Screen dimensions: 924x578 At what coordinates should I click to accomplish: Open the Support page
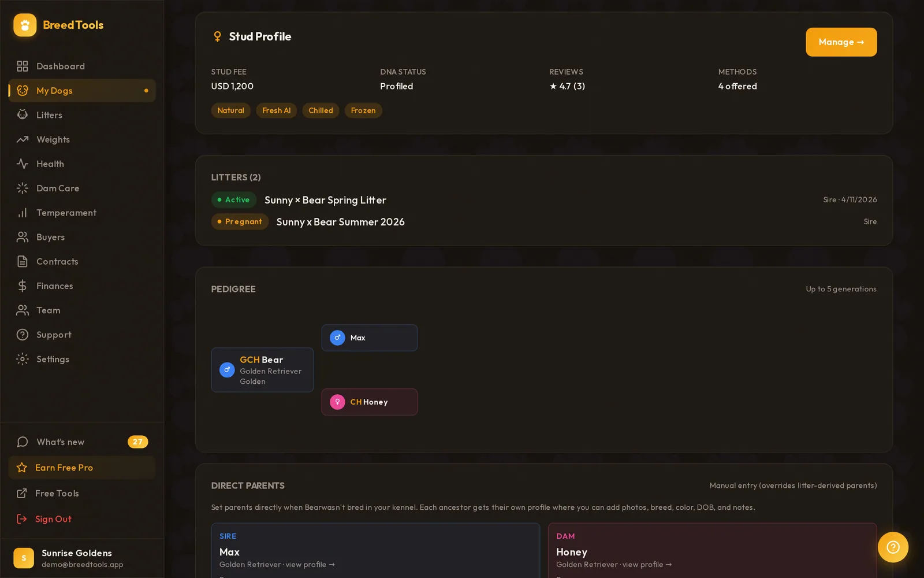tap(82, 335)
